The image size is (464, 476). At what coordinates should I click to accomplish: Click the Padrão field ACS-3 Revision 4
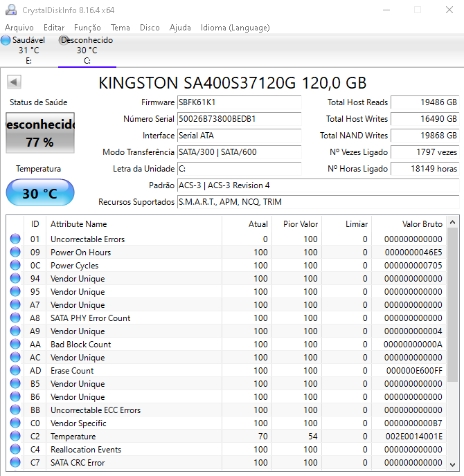point(318,185)
